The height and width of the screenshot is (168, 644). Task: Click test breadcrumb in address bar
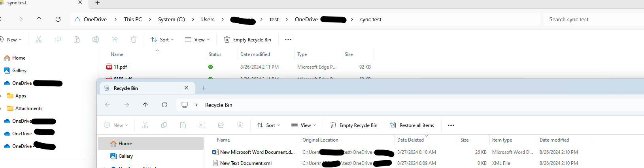click(274, 19)
